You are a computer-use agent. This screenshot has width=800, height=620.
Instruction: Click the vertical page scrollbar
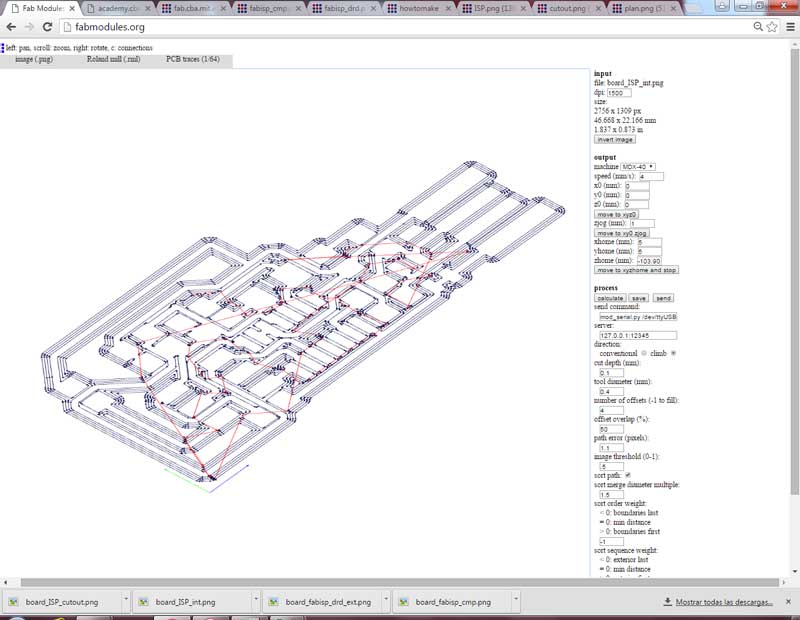coord(795,271)
